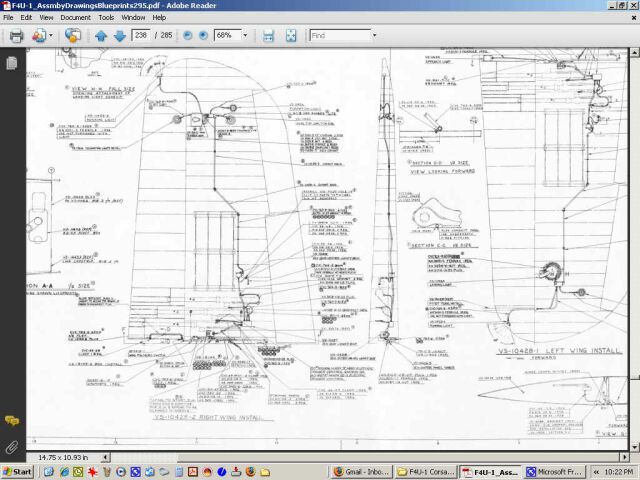Switch to the F4U-1 Corsa... folder taskbar button
This screenshot has height=480, width=640.
tap(426, 472)
